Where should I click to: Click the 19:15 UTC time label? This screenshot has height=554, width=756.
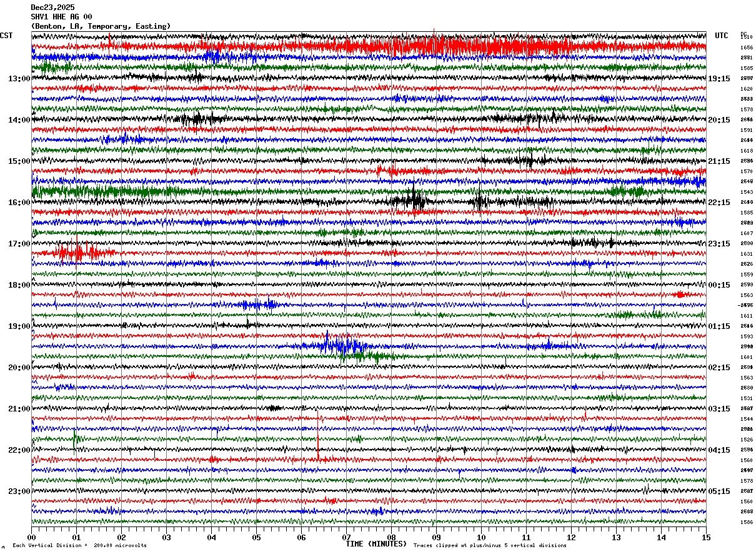click(719, 79)
